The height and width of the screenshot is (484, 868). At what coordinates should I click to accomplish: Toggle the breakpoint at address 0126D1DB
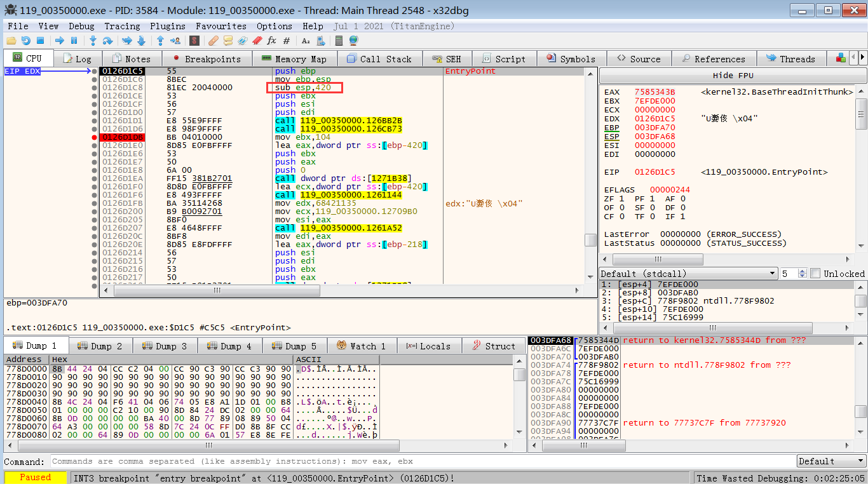pos(95,137)
